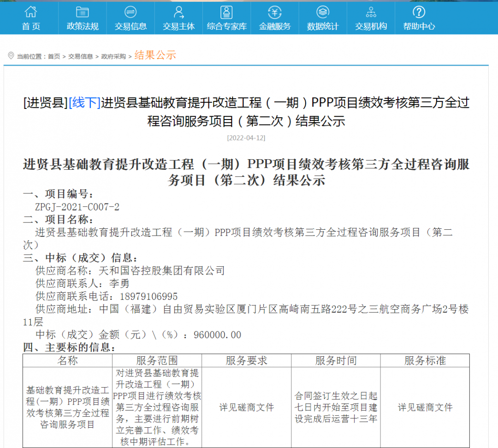Viewport: 498px width, 448px height.
Task: Open the 数据统计 menu label
Action: pos(323,26)
